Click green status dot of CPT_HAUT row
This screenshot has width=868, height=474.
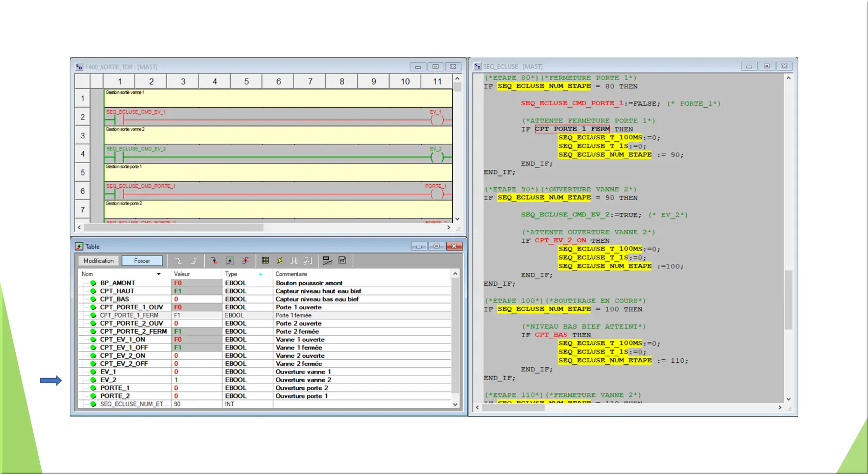[x=93, y=291]
